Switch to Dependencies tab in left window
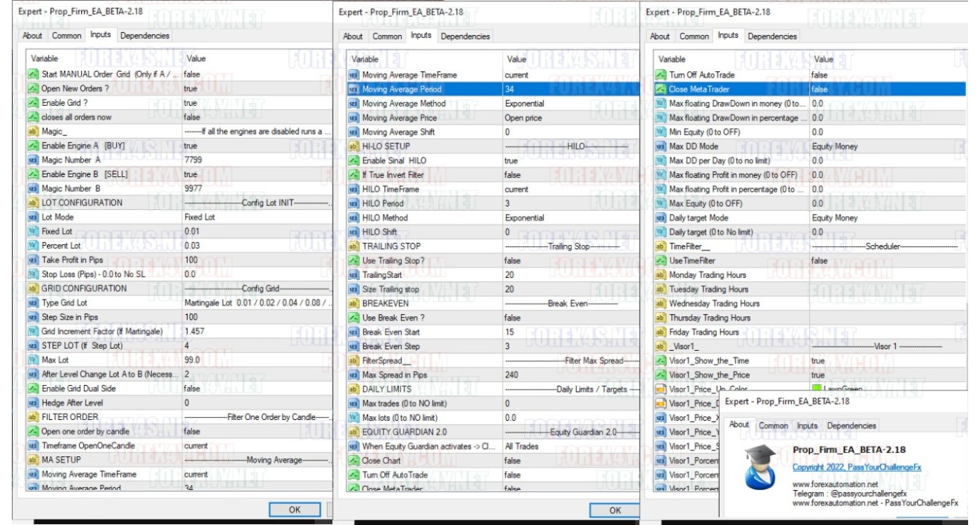This screenshot has width=980, height=525. click(145, 35)
